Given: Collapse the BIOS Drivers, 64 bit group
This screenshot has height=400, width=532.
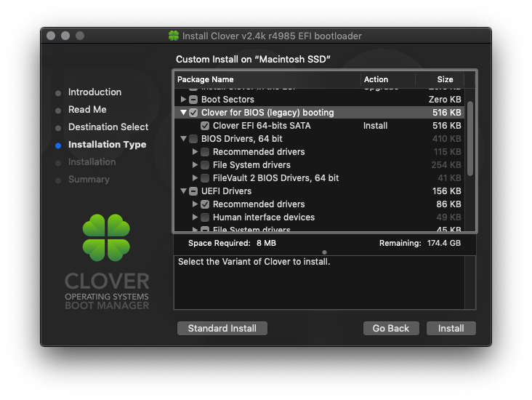Looking at the screenshot, I should pyautogui.click(x=183, y=138).
